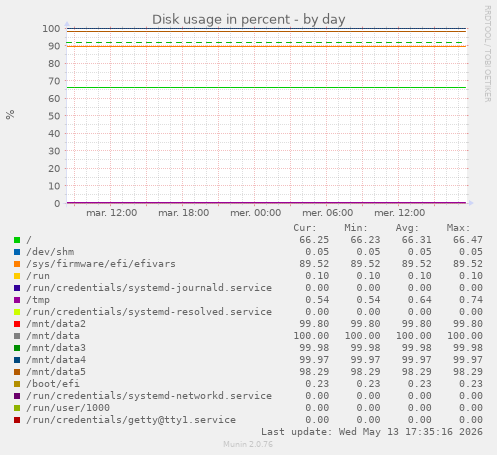Click the swatch for getty@tty1.service
This screenshot has height=455, width=497.
click(x=17, y=420)
